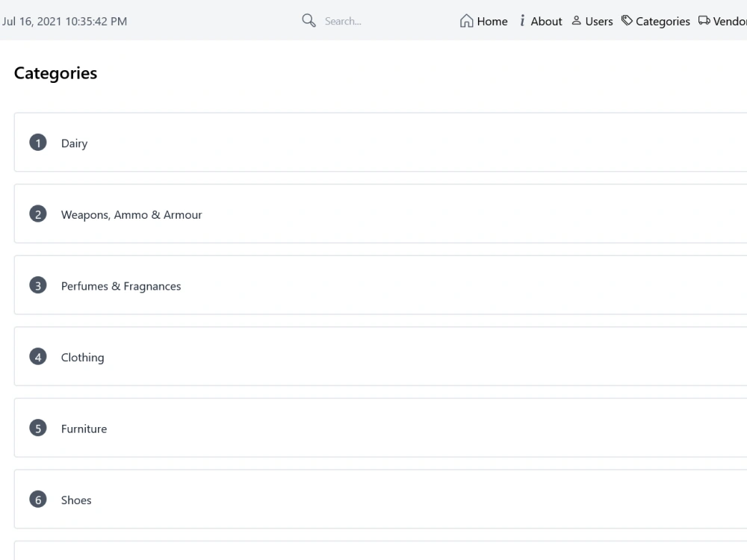Click the Vendors truck icon
The width and height of the screenshot is (747, 560).
pos(704,20)
